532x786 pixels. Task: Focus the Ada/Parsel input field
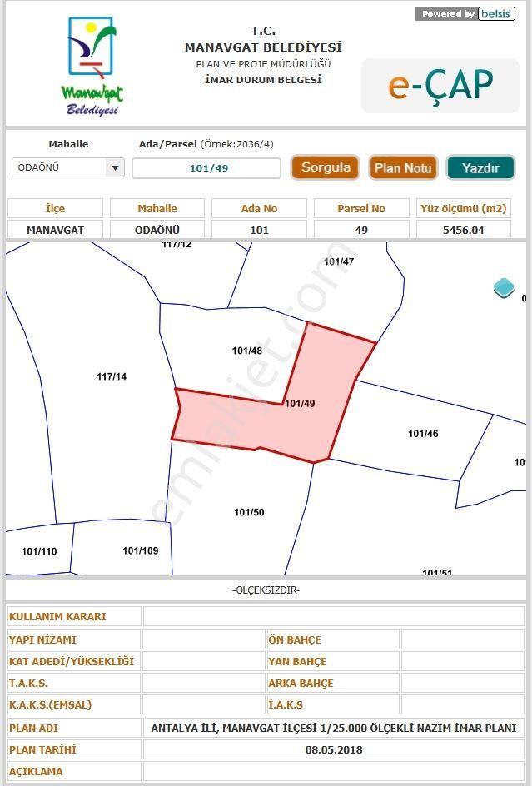206,168
